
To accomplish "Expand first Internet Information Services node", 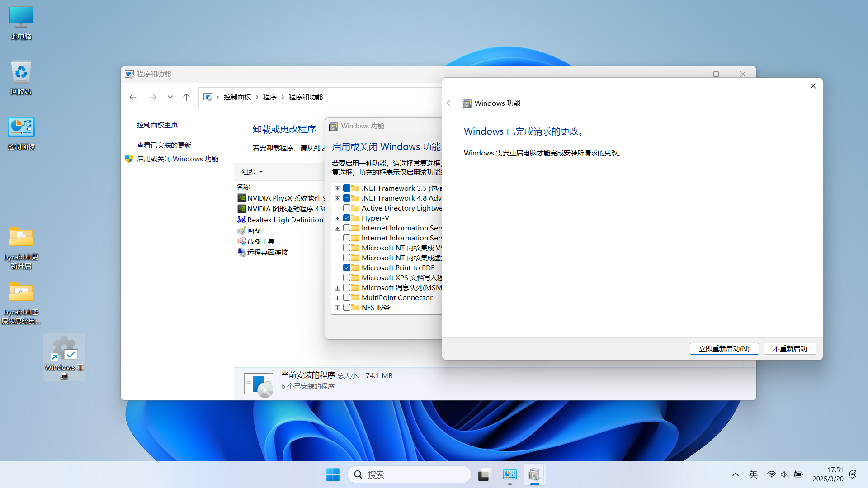I will tap(337, 229).
